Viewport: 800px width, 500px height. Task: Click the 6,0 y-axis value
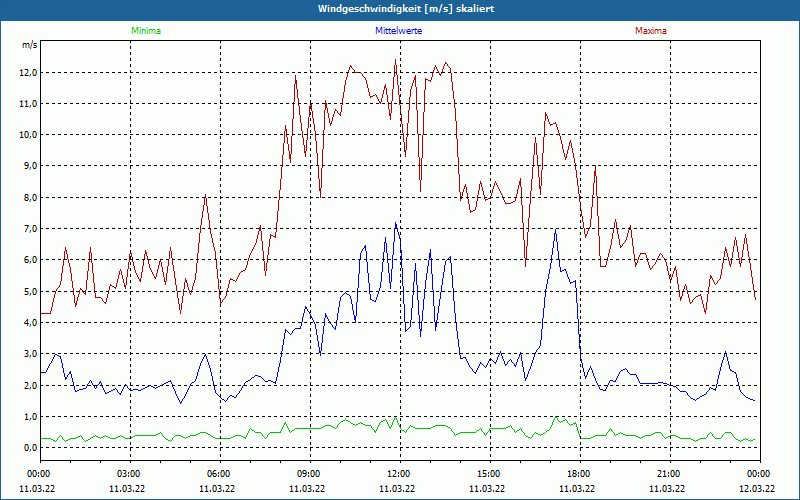(30, 260)
